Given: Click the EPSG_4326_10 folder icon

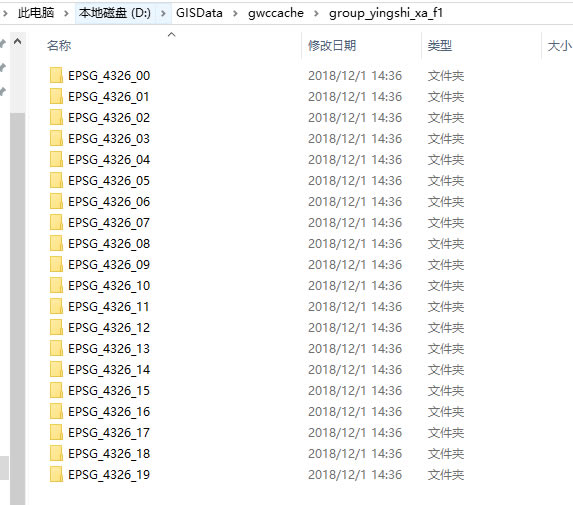Looking at the screenshot, I should tap(56, 286).
